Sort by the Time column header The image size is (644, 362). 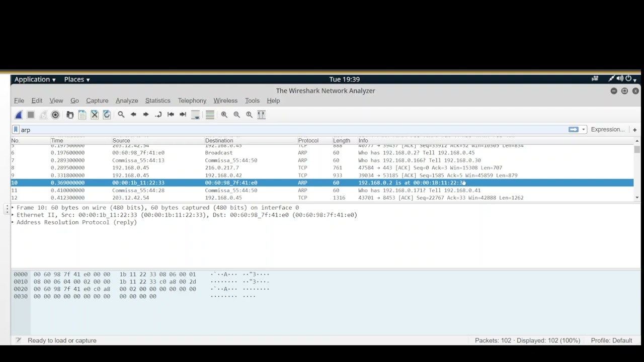[x=80, y=141]
